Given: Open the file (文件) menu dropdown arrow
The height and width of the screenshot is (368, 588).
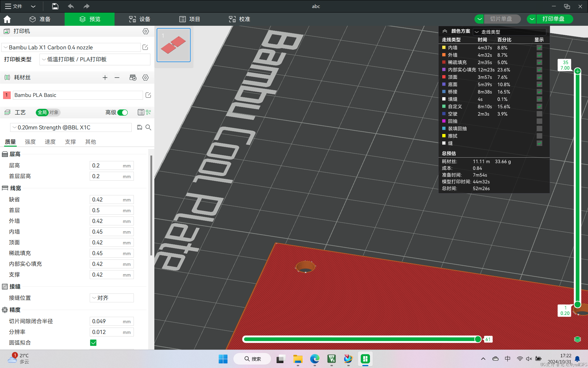Looking at the screenshot, I should pos(33,6).
